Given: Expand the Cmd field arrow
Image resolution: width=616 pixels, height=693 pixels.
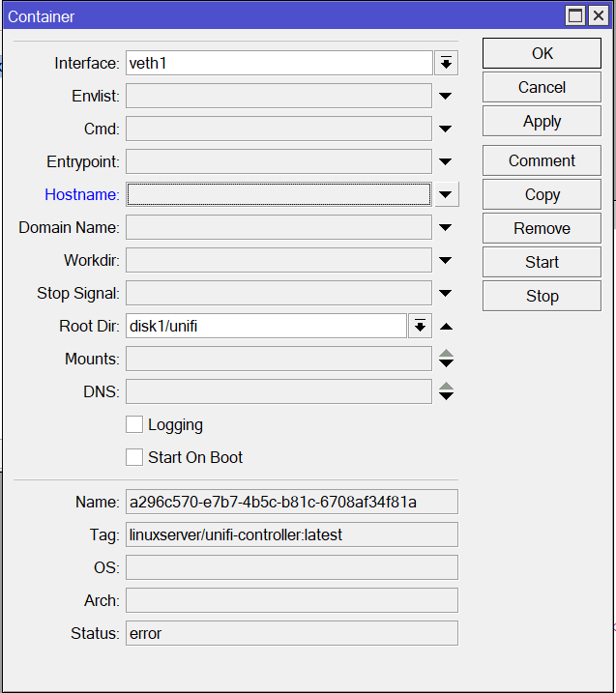Looking at the screenshot, I should [x=446, y=130].
